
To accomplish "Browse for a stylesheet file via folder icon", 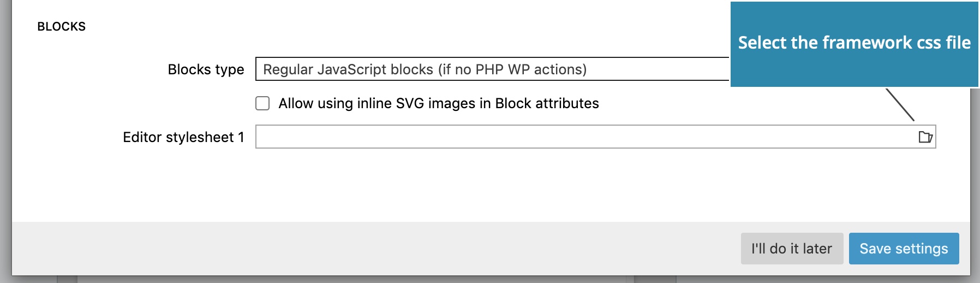I will click(925, 137).
